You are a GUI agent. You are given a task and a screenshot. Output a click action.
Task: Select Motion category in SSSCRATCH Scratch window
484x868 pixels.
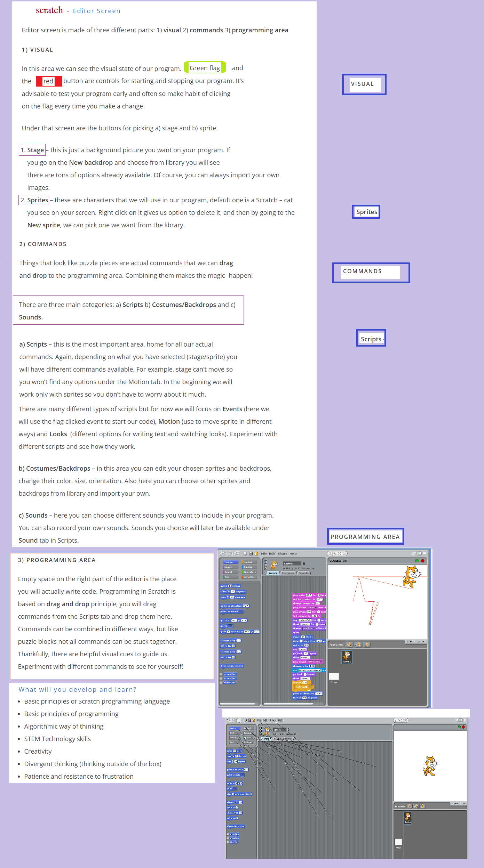(230, 562)
